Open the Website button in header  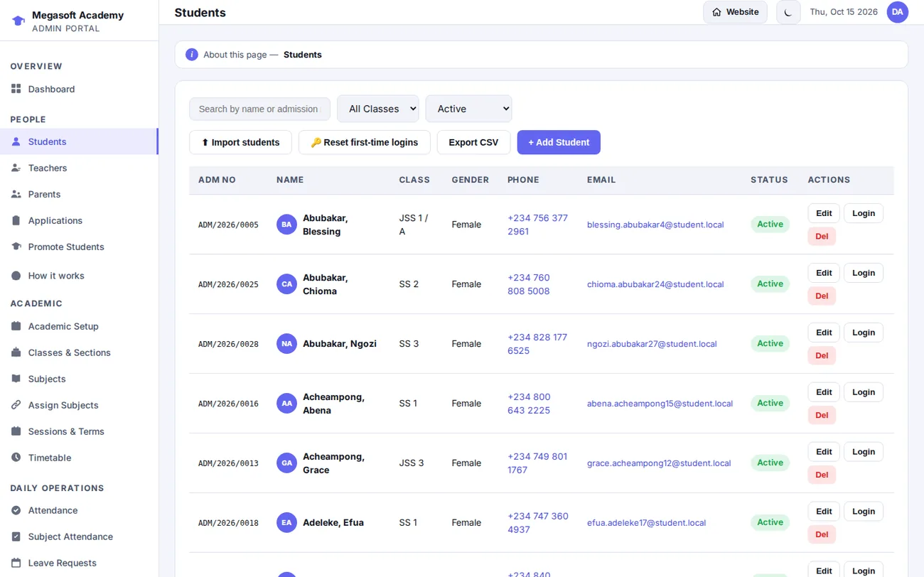pyautogui.click(x=735, y=12)
